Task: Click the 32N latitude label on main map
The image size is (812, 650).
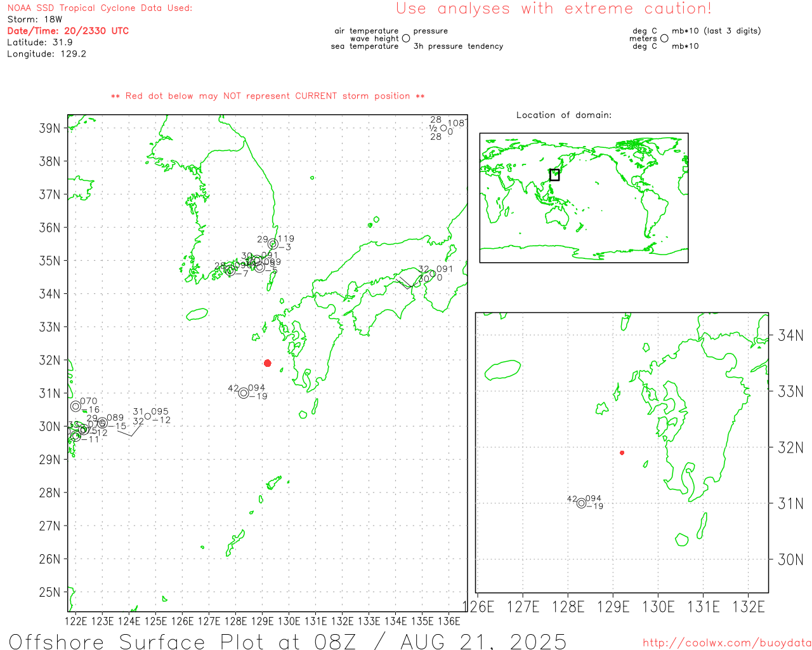Action: point(49,360)
